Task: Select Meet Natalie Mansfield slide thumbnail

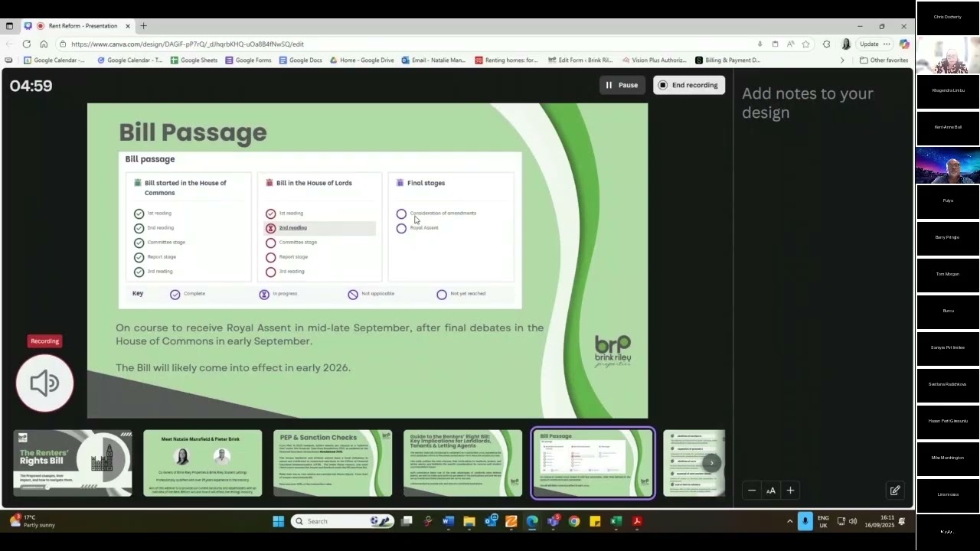Action: [x=203, y=463]
